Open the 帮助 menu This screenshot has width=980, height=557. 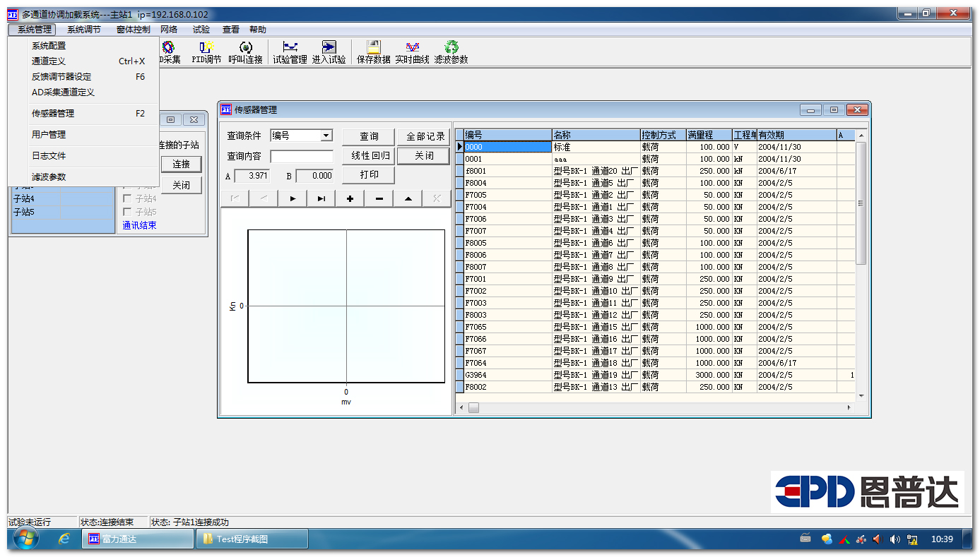pos(258,30)
